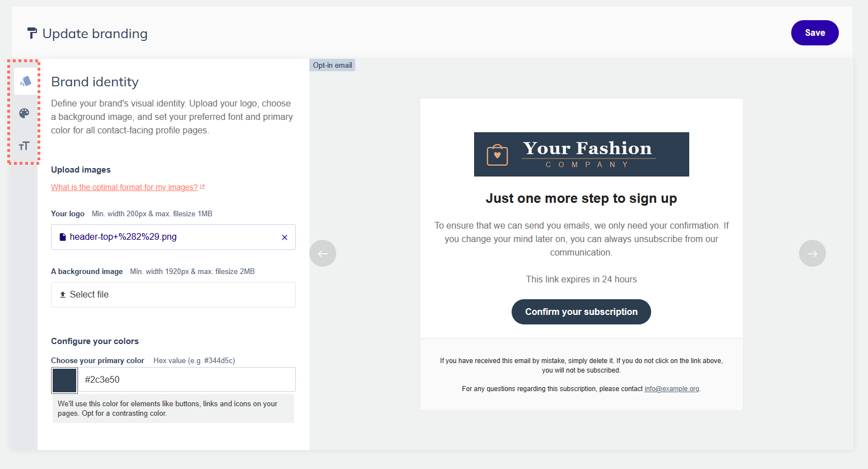This screenshot has height=469, width=868.
Task: Click the shopping bag icon in the logo banner
Action: point(498,155)
